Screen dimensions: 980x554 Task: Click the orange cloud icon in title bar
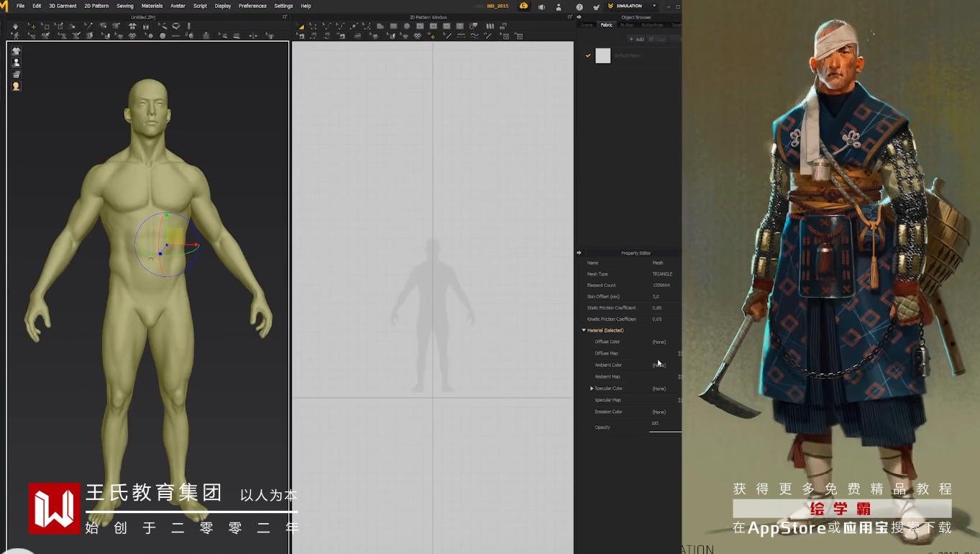tap(523, 6)
